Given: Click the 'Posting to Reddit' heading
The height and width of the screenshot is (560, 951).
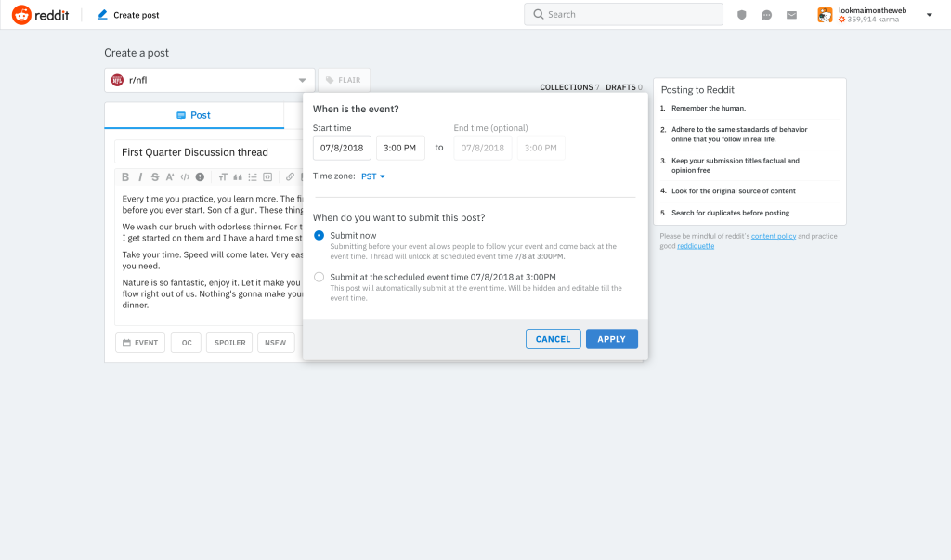Looking at the screenshot, I should click(697, 90).
